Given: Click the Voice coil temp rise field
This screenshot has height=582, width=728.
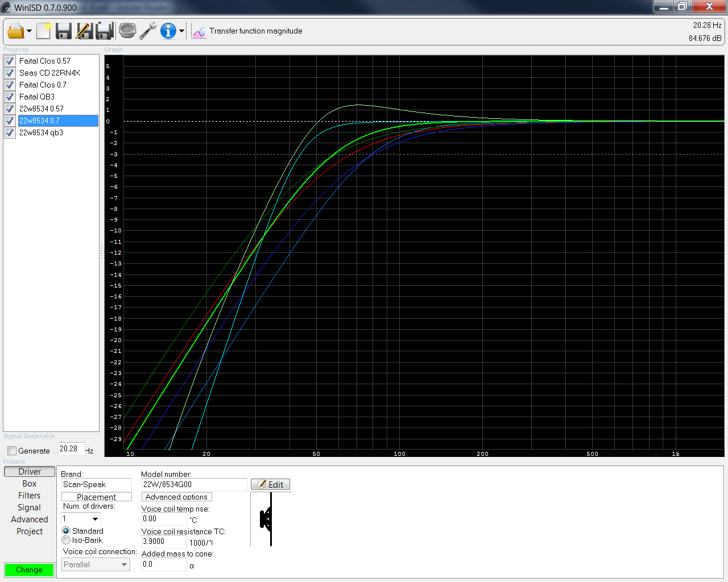Looking at the screenshot, I should tap(164, 519).
